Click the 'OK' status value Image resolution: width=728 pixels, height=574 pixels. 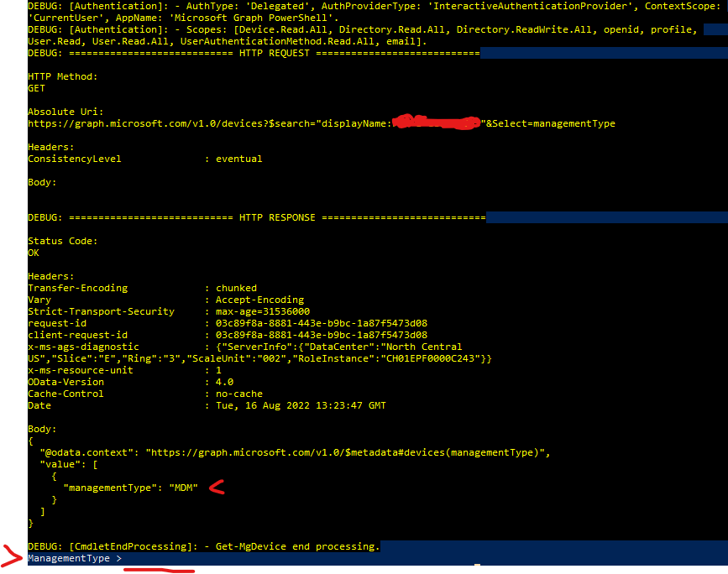pos(34,253)
